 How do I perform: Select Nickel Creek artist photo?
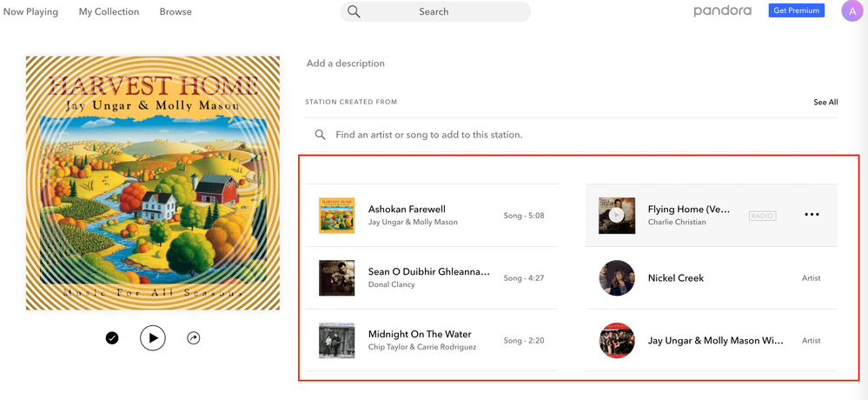[x=616, y=278]
